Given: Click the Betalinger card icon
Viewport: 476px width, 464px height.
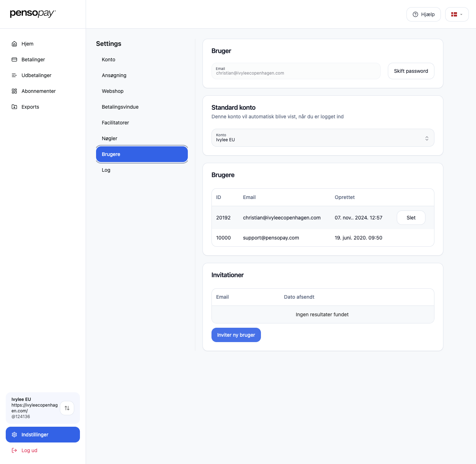Looking at the screenshot, I should [x=14, y=60].
